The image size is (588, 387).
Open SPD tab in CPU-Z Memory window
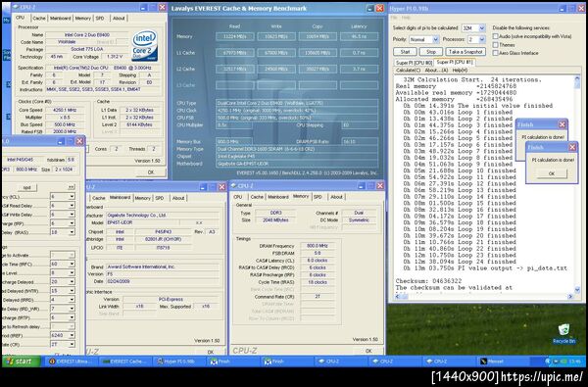click(318, 197)
